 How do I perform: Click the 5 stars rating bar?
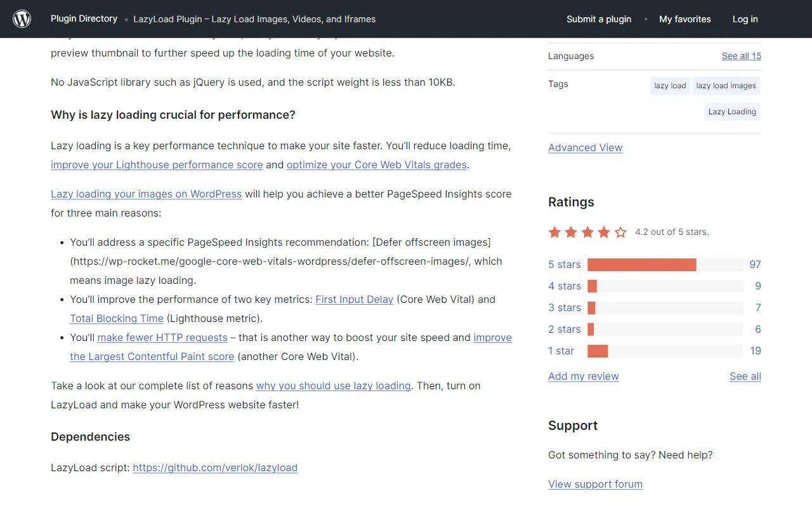665,265
